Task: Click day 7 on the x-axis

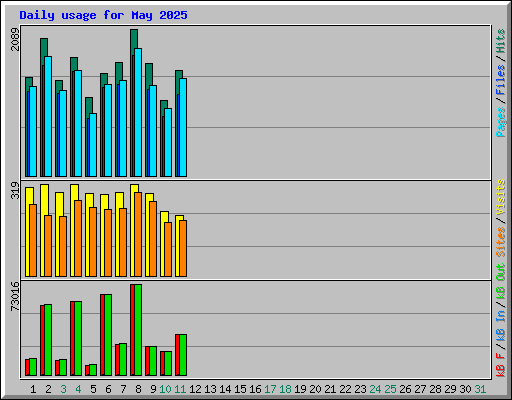Action: tap(123, 389)
